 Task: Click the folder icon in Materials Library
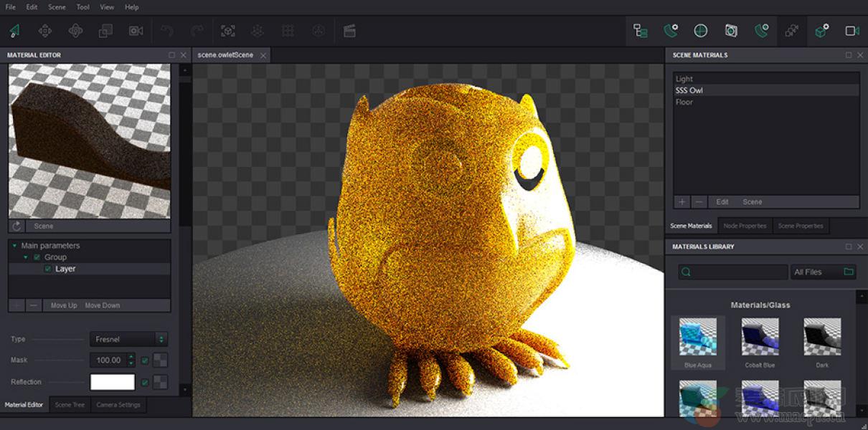tap(849, 272)
